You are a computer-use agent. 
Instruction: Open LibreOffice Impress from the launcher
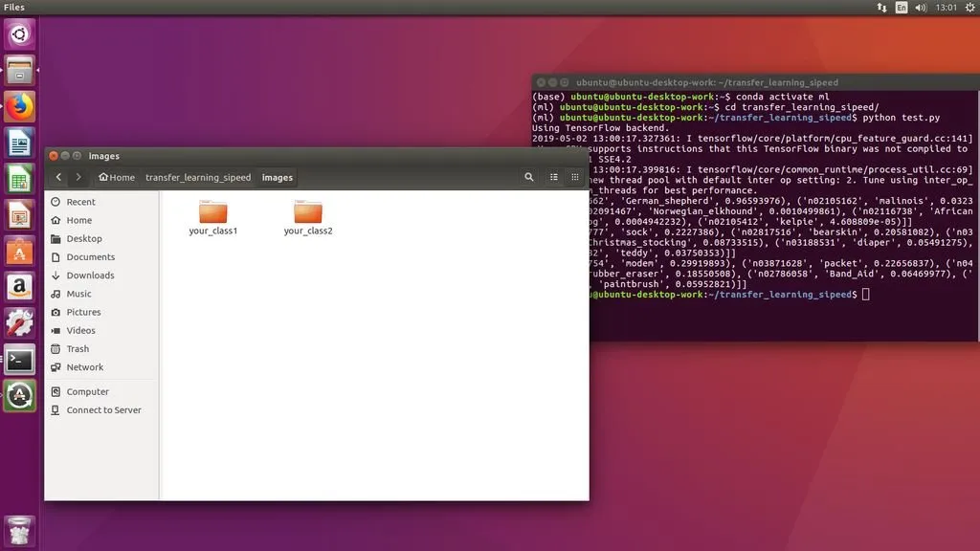(19, 215)
